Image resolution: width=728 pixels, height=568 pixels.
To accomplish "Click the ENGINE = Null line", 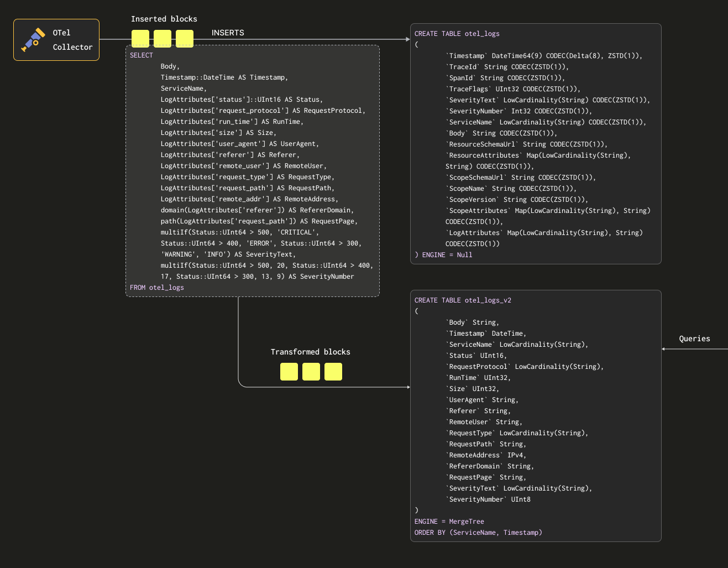I will 443,255.
